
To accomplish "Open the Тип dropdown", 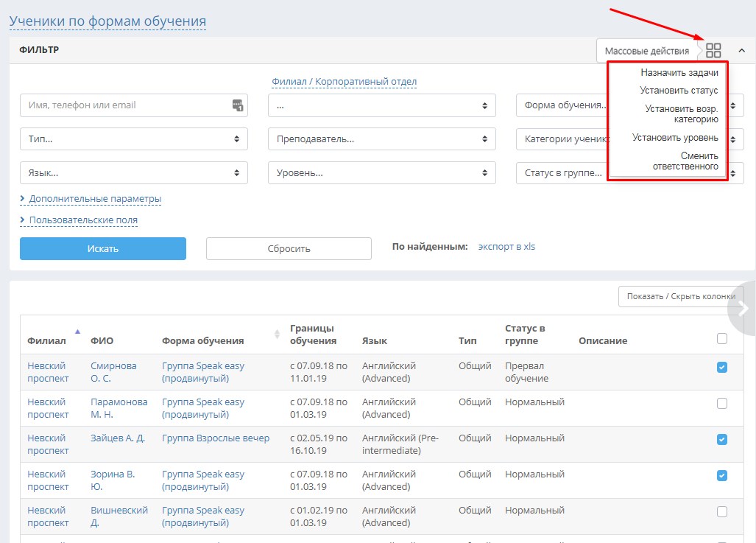I will click(x=133, y=139).
